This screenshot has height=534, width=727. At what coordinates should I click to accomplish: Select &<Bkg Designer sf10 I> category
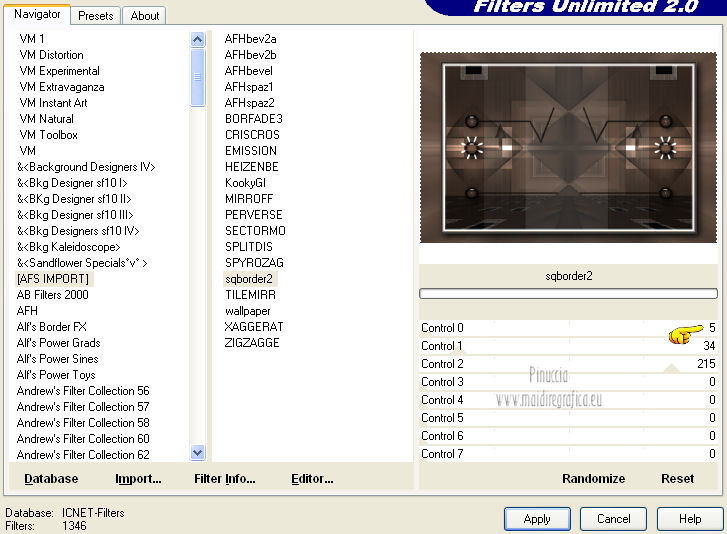72,183
